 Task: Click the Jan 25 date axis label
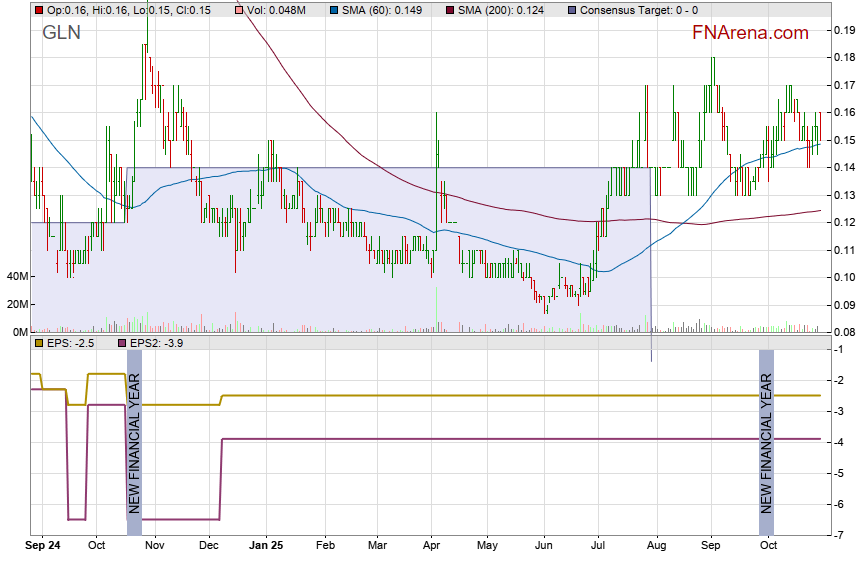click(x=266, y=546)
